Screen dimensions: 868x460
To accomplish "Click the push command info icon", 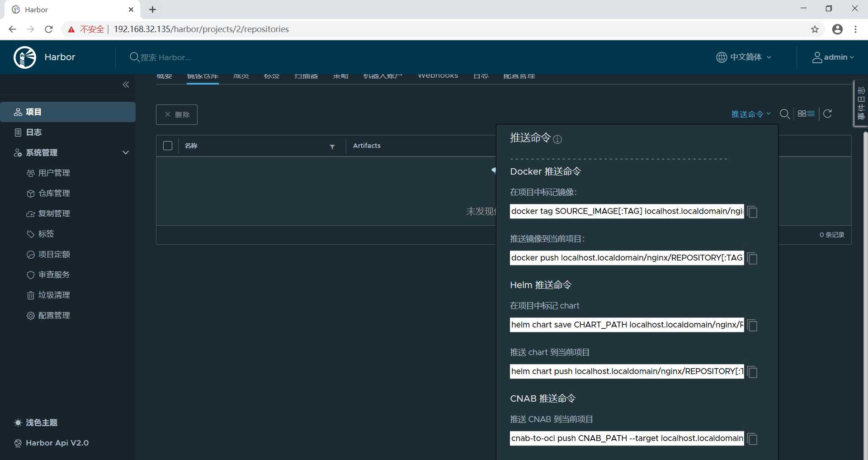I will click(x=557, y=139).
